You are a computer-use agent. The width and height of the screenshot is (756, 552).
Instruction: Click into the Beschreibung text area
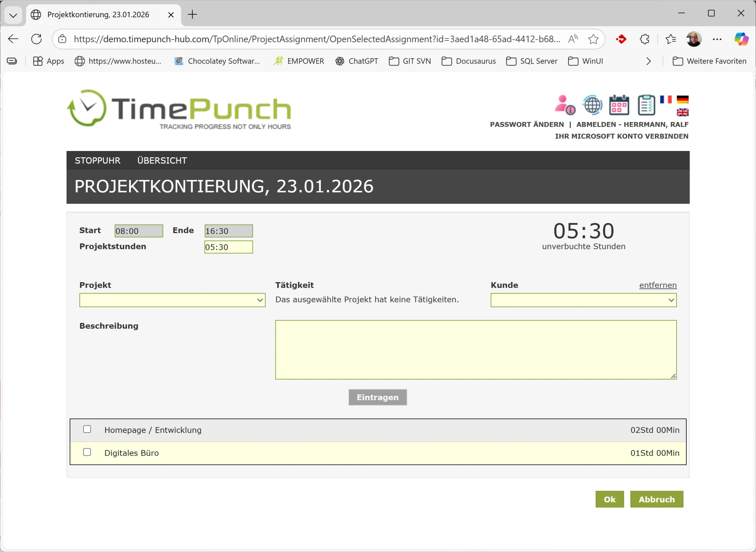475,350
